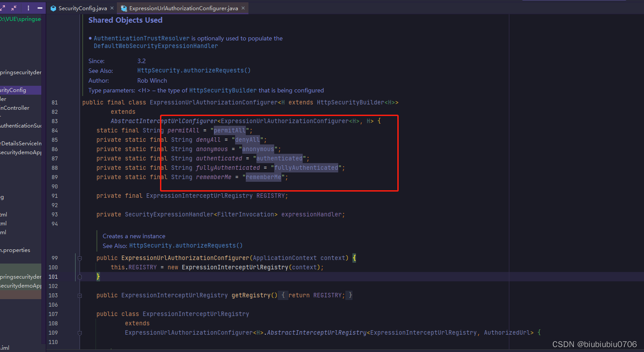Open the HttpSecurityBuilder link in Type parameters

[223, 90]
